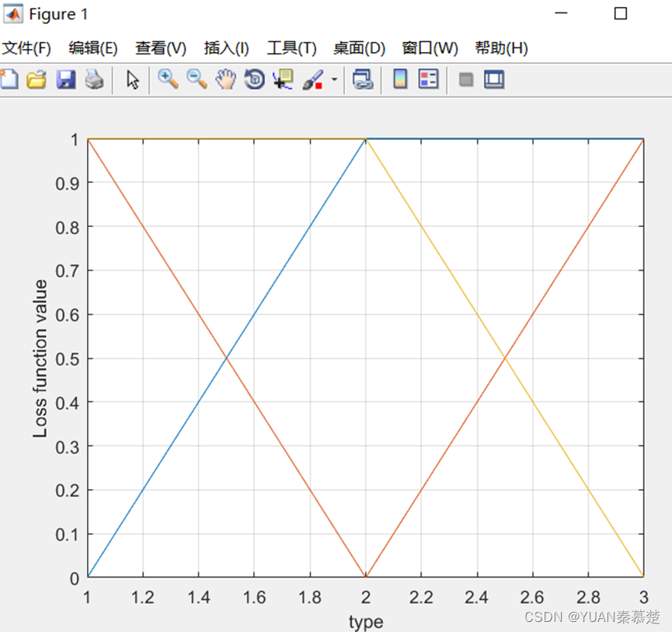This screenshot has width=672, height=632.
Task: Minimize the Figure 1 window
Action: pos(561,13)
